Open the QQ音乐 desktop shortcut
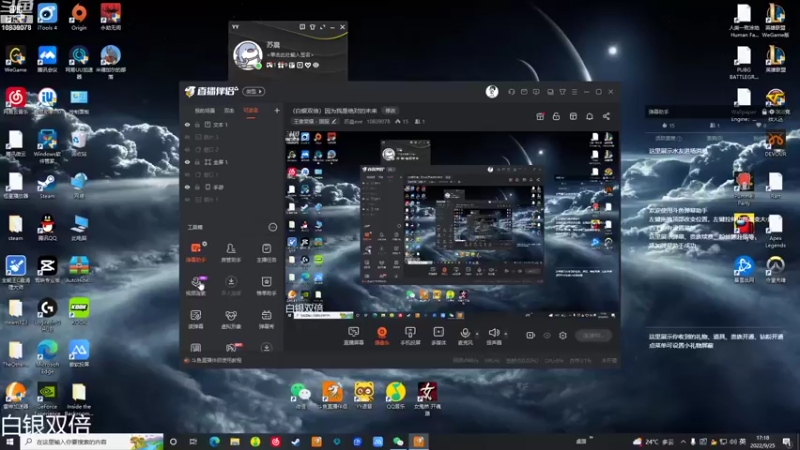Image resolution: width=800 pixels, height=450 pixels. (395, 396)
